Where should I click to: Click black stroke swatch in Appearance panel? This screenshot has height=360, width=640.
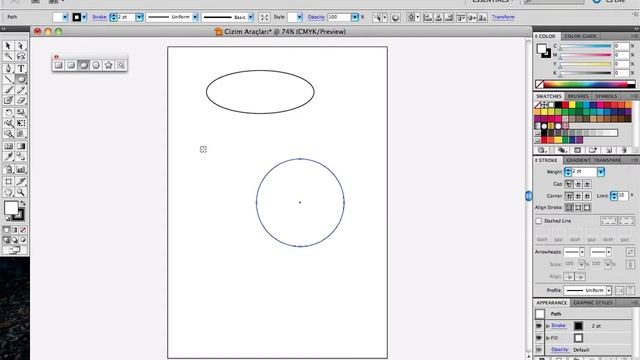pos(578,326)
